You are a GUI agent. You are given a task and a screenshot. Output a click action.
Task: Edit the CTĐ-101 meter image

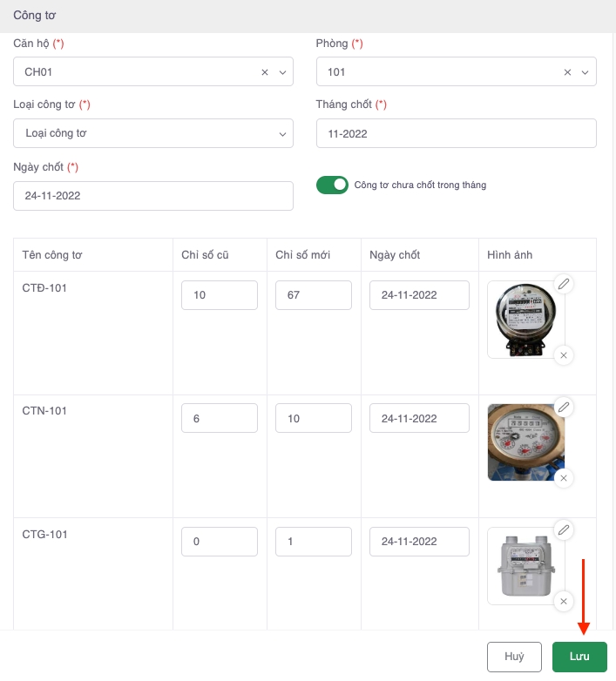click(x=564, y=284)
